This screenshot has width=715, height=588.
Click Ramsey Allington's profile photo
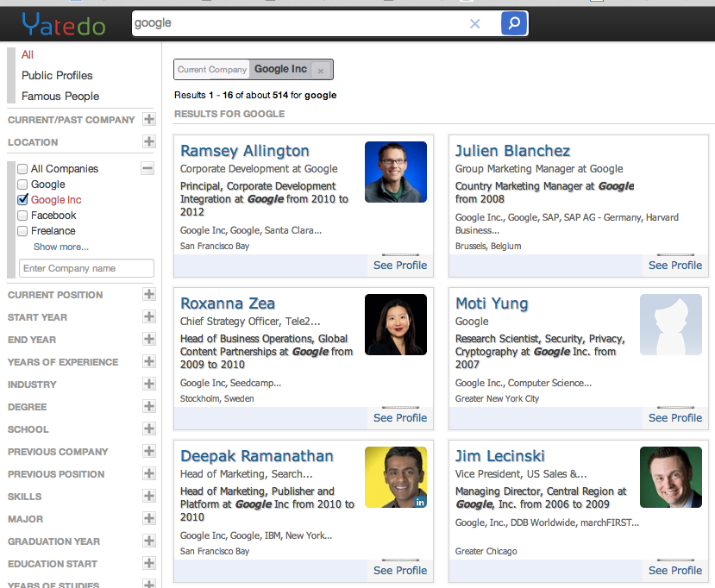396,172
